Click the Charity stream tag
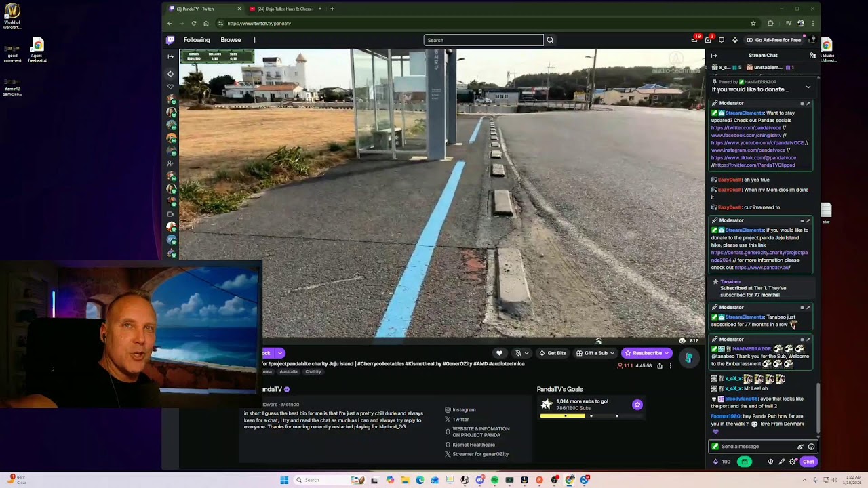 point(313,372)
